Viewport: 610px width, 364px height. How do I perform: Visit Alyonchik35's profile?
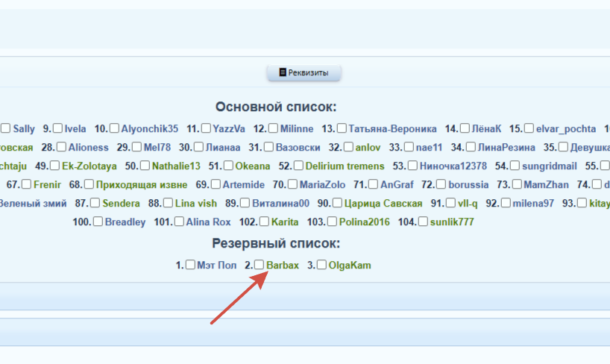(x=150, y=129)
